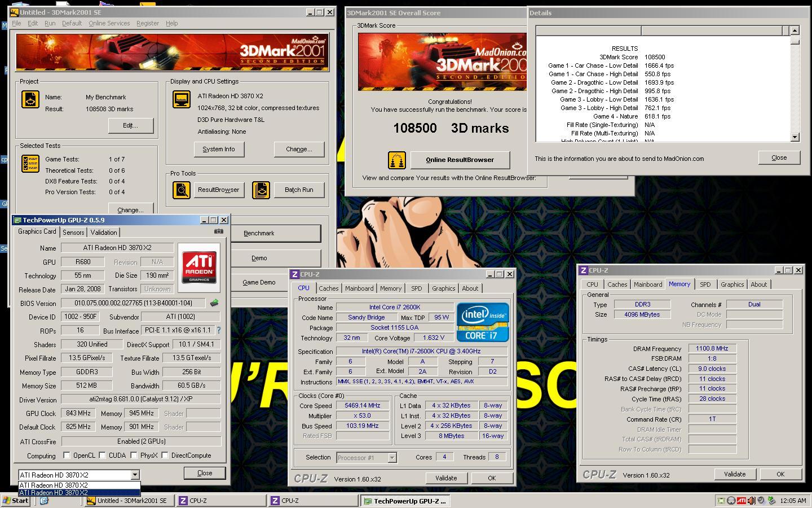Click the green NVIDIA-style first tray icon
Screen dimensions: 812x508
pyautogui.click(x=721, y=500)
